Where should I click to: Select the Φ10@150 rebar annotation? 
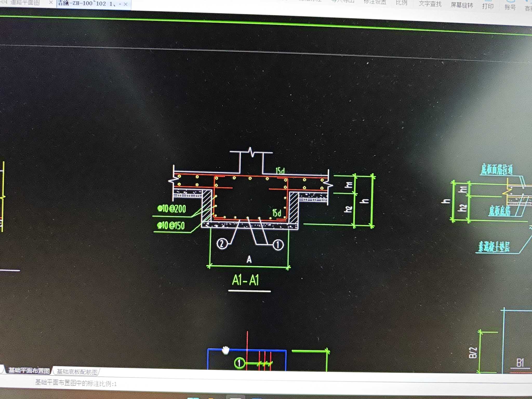coord(171,225)
